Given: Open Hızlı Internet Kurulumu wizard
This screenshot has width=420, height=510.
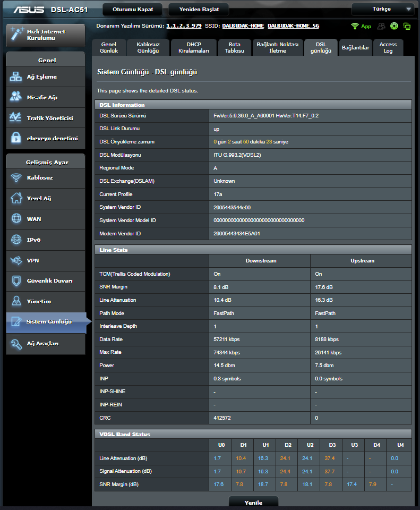Looking at the screenshot, I should pos(46,35).
